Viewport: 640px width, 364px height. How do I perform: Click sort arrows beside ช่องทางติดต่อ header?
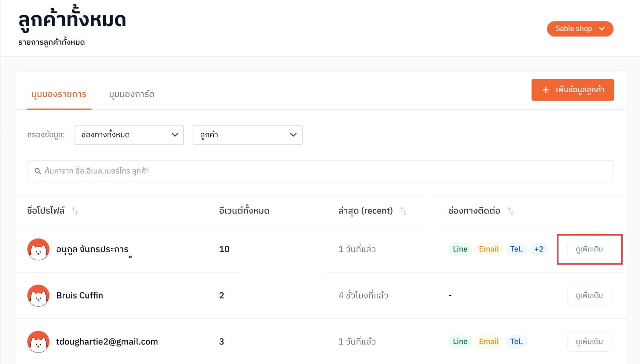point(511,211)
